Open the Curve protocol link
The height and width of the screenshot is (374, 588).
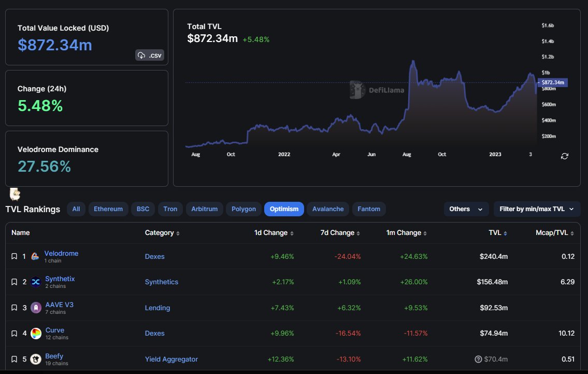pyautogui.click(x=55, y=330)
